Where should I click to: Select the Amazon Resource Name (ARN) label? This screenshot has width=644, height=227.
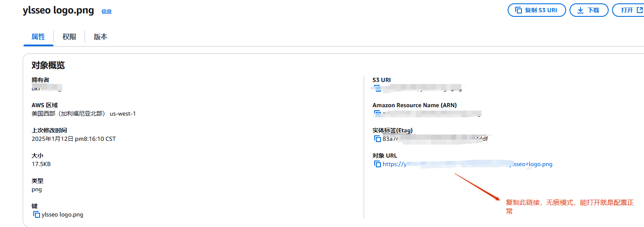(415, 105)
